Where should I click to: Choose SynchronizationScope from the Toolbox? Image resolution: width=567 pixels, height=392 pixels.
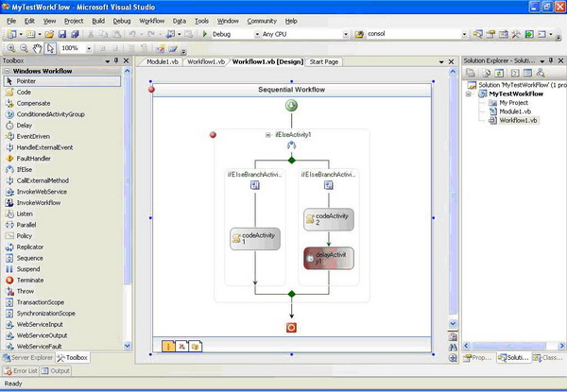(45, 314)
